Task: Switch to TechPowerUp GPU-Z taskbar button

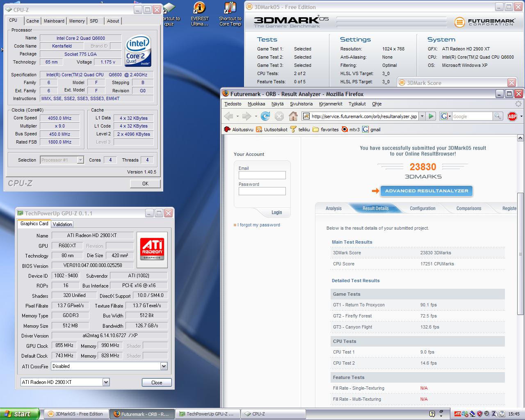Action: (x=207, y=414)
